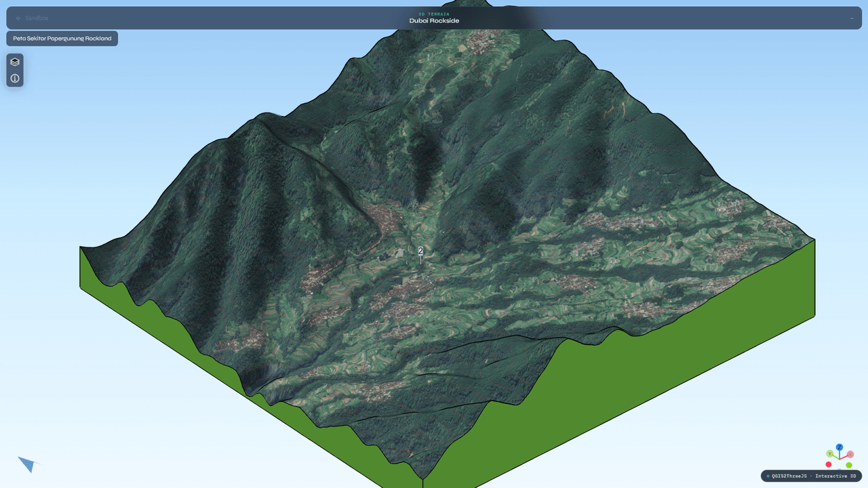Click the 3D TERRAIN label
Viewport: 868px width, 488px height.
coord(434,14)
